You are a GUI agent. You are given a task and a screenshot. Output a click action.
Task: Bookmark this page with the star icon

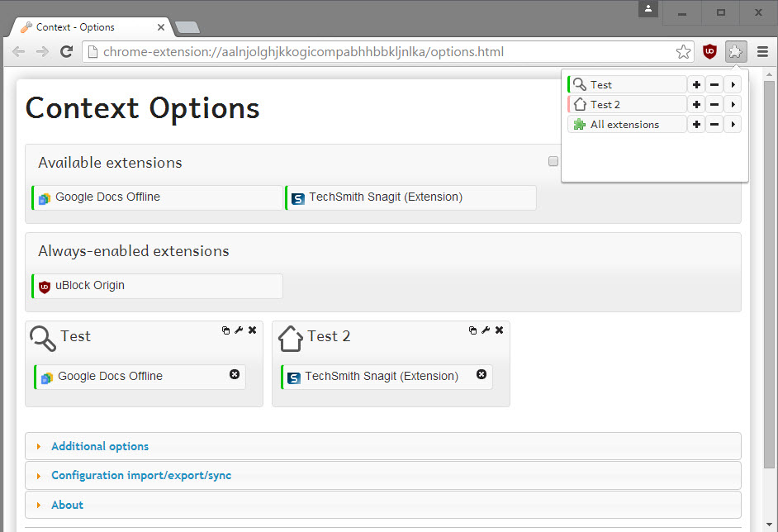click(x=683, y=51)
